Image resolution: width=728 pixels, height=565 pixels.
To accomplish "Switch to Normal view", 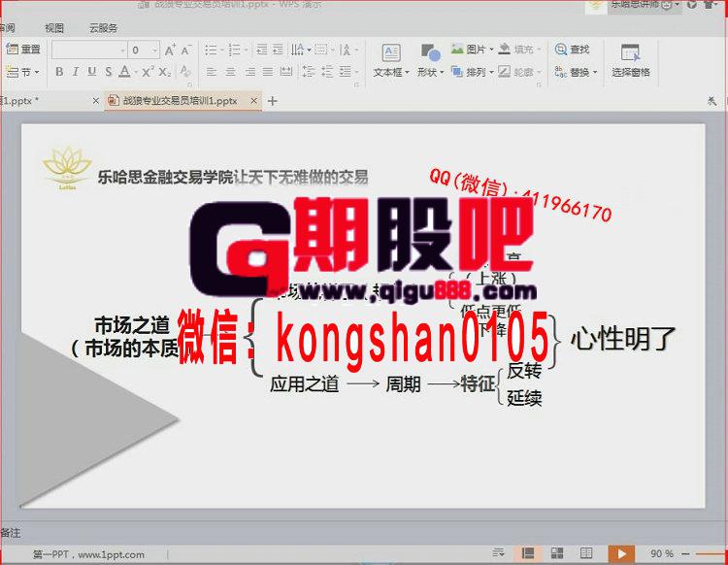I will pos(528,553).
